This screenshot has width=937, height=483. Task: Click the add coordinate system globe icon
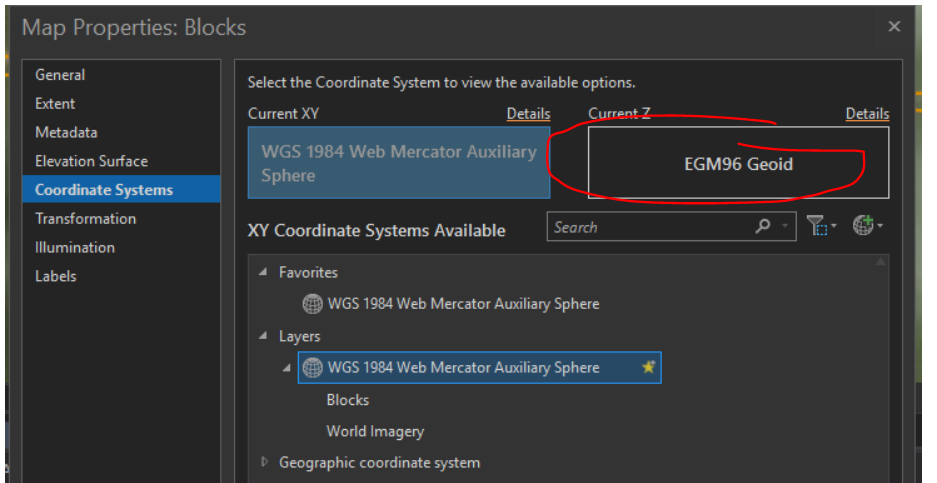[864, 227]
